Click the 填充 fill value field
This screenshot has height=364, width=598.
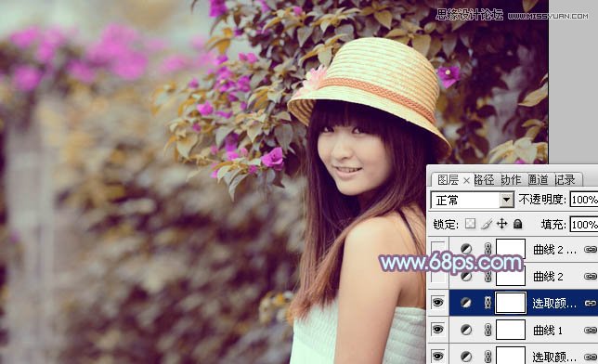(x=584, y=225)
